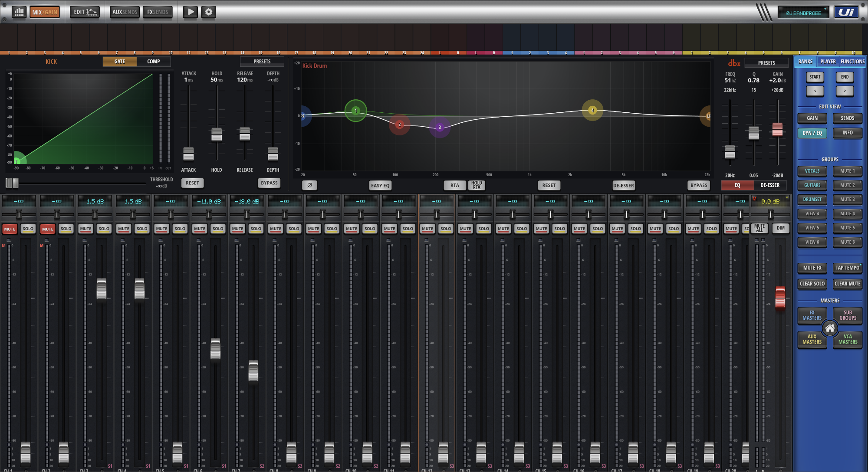Toggle the phase invert (Ø) button

tap(309, 185)
